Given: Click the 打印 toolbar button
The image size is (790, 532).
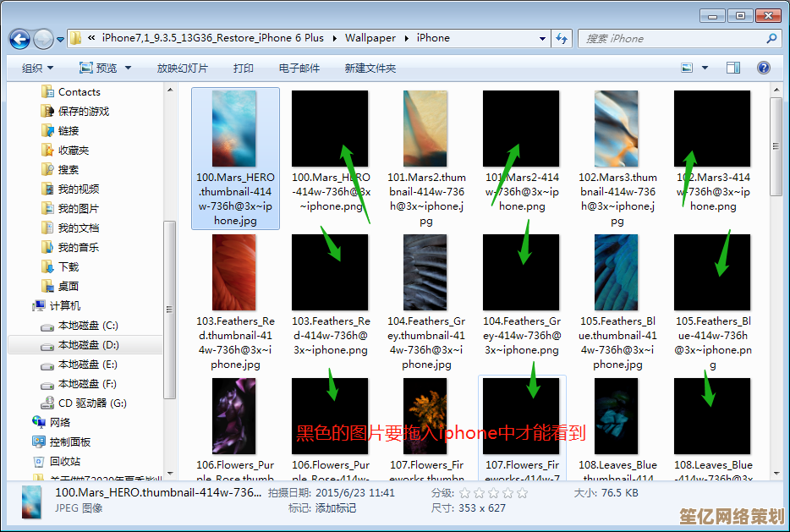Looking at the screenshot, I should pos(243,68).
